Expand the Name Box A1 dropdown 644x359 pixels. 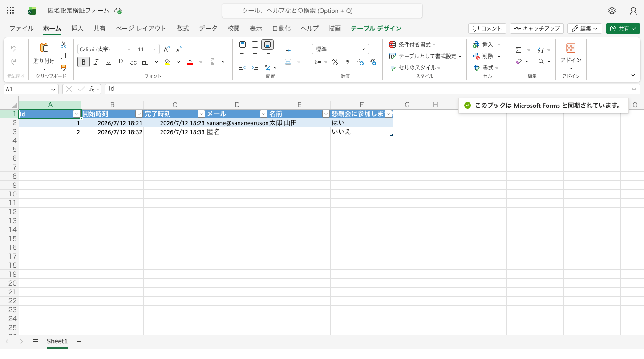pyautogui.click(x=53, y=89)
